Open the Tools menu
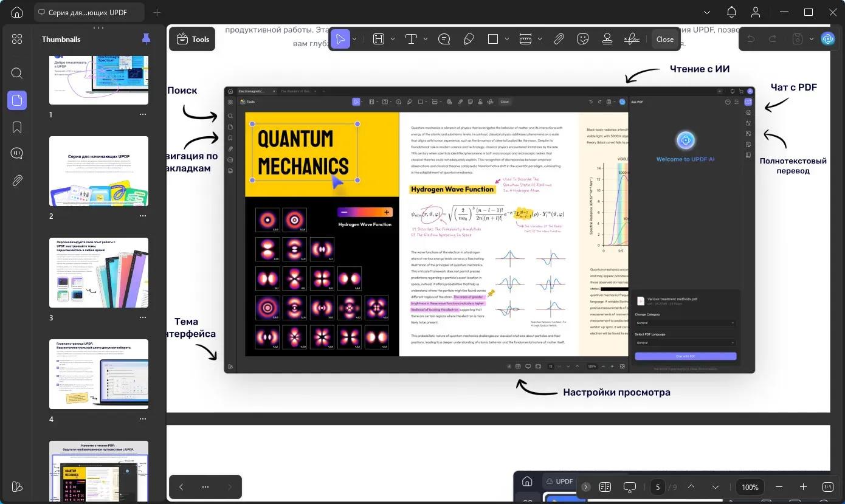845x504 pixels. click(192, 39)
